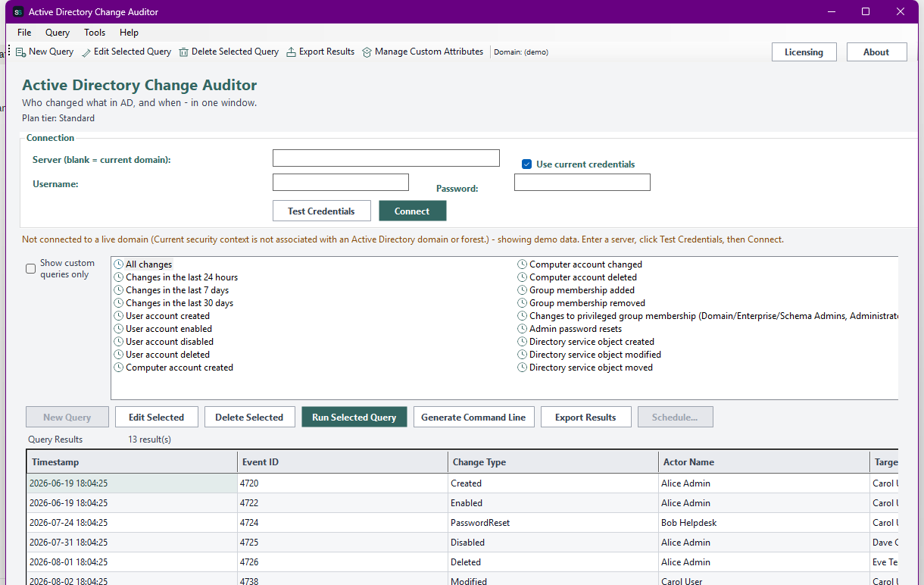Click clock icon next to Group membership removed
924x585 pixels.
click(x=523, y=303)
